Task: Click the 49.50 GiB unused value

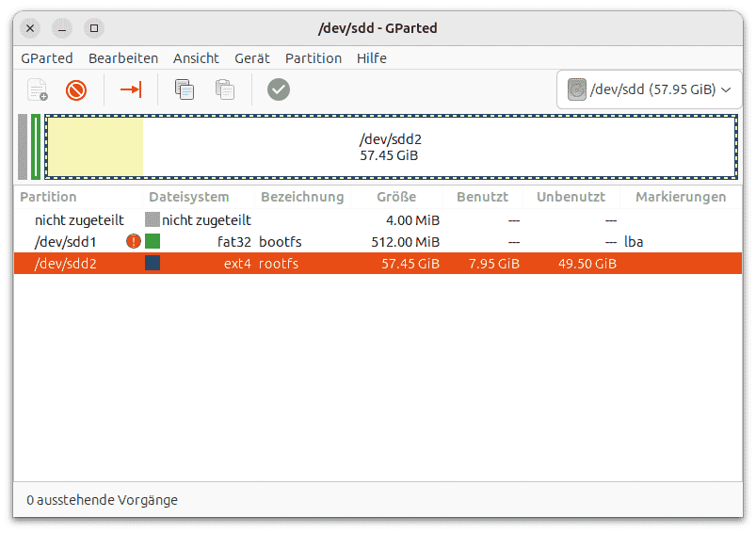Action: pos(587,264)
